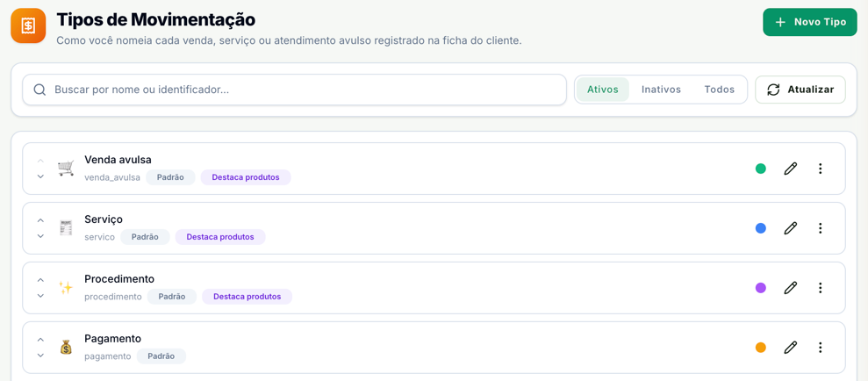Click the Procedimento row title
The width and height of the screenshot is (868, 381).
pos(119,279)
